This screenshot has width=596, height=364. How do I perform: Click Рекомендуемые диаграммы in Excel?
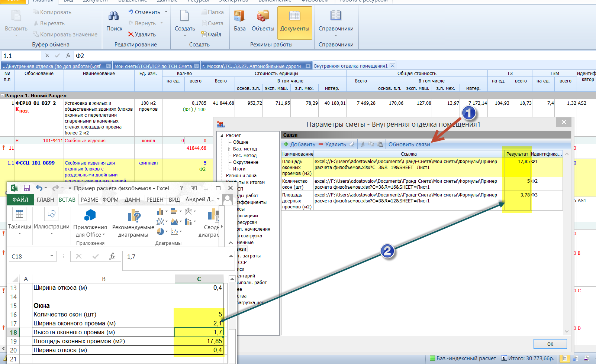pyautogui.click(x=133, y=223)
